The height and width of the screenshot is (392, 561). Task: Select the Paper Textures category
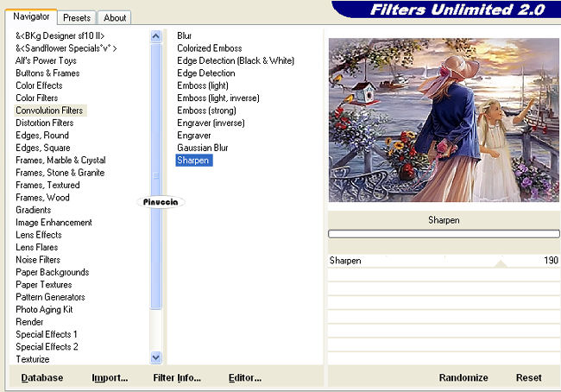coord(44,285)
